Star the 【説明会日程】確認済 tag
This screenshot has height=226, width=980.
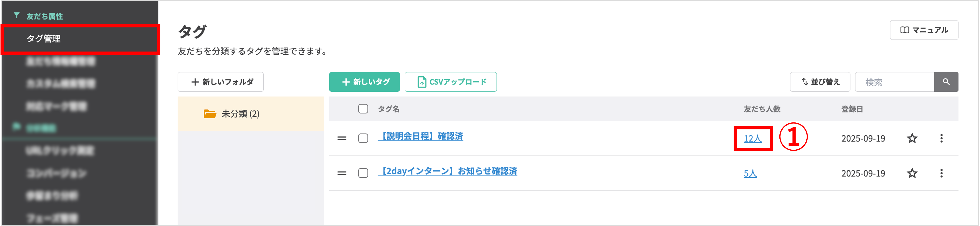coord(912,138)
